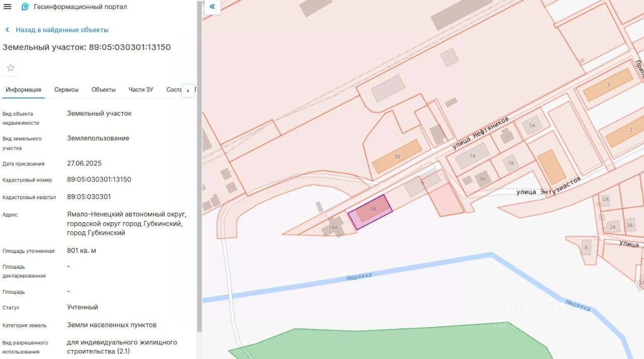The image size is (644, 359).
Task: Click the back arrow chevron icon
Action: [x=7, y=30]
